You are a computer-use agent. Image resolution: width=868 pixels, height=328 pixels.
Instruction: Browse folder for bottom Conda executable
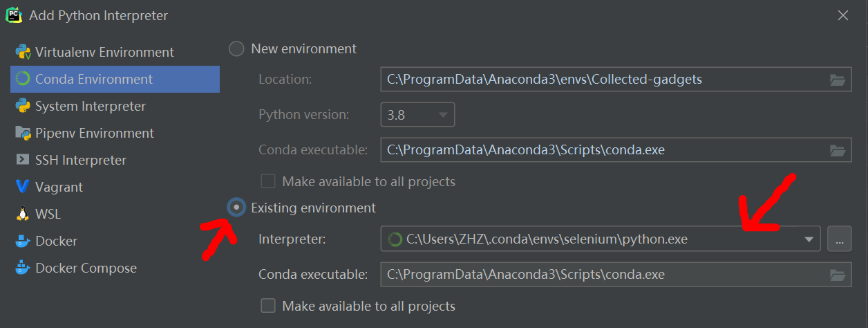pos(838,275)
